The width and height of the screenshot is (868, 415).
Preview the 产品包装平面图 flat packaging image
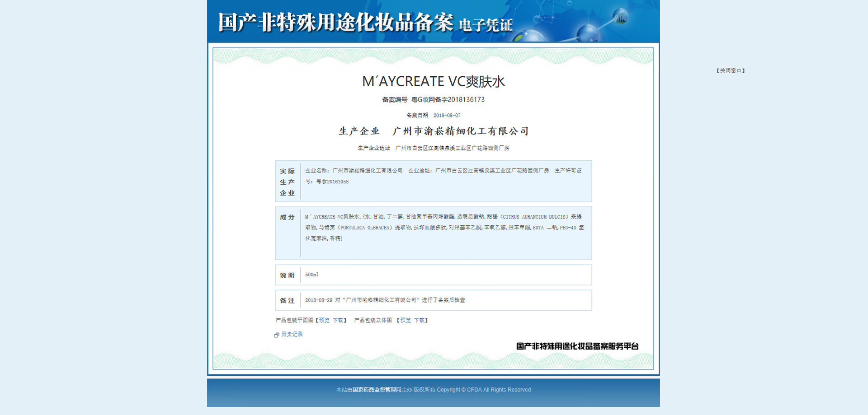[x=324, y=321]
